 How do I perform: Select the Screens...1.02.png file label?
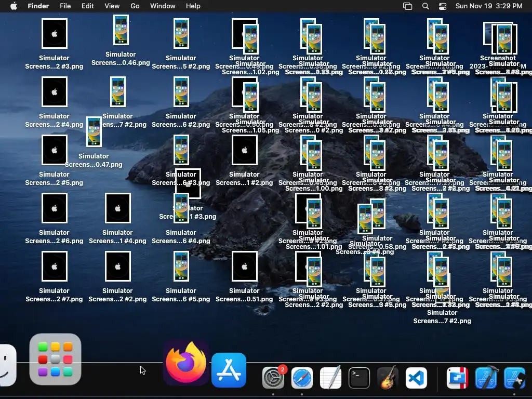251,72
